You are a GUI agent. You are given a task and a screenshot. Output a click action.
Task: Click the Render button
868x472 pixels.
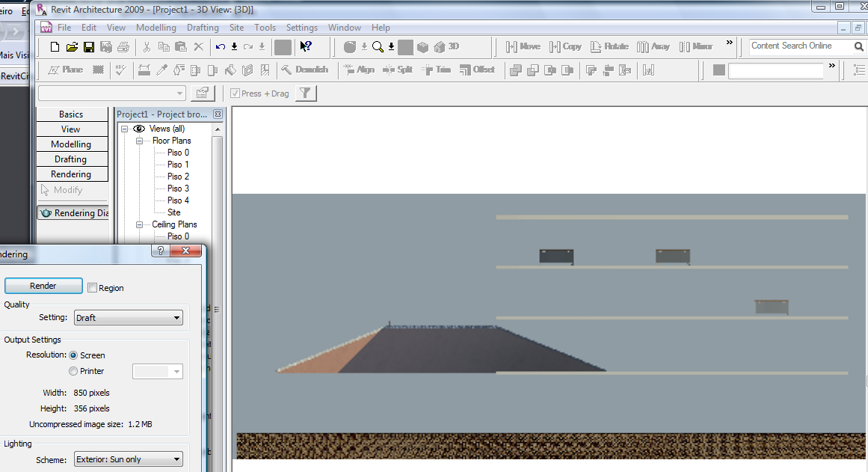click(x=43, y=286)
